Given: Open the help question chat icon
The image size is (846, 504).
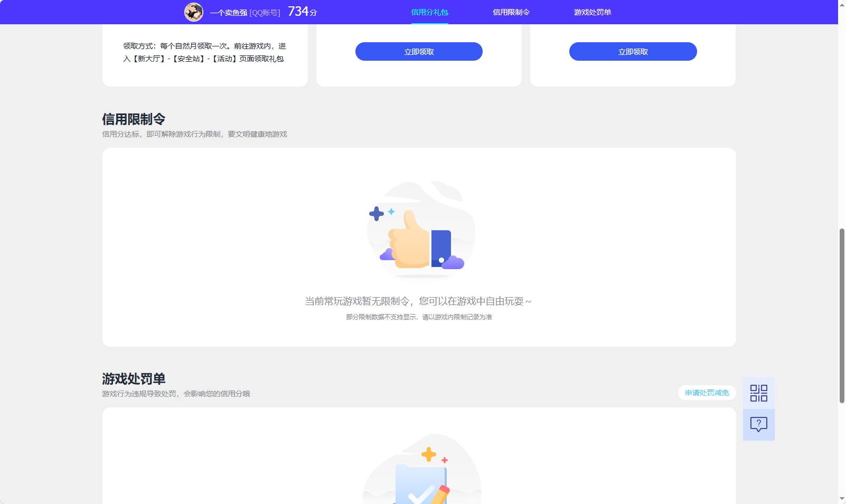Looking at the screenshot, I should (x=759, y=425).
